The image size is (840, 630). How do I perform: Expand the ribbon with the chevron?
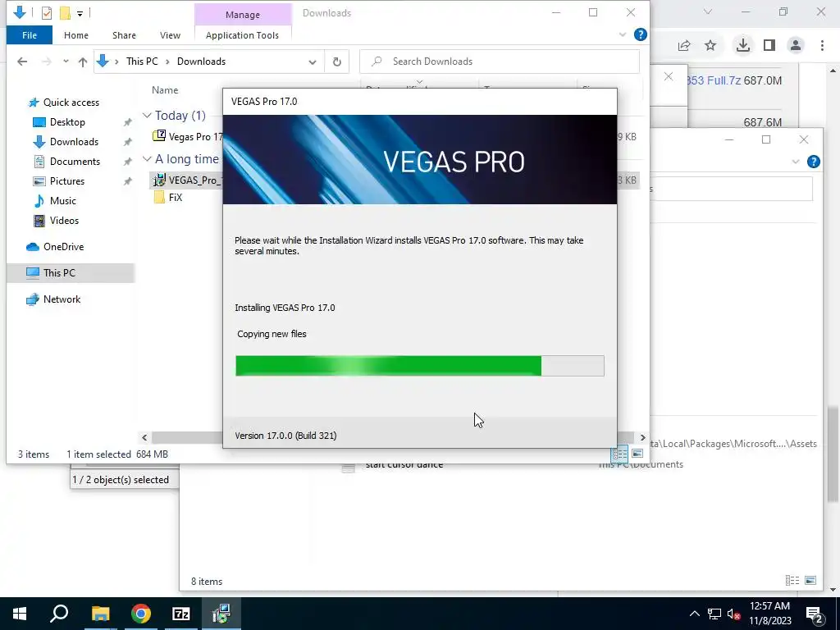[x=623, y=34]
